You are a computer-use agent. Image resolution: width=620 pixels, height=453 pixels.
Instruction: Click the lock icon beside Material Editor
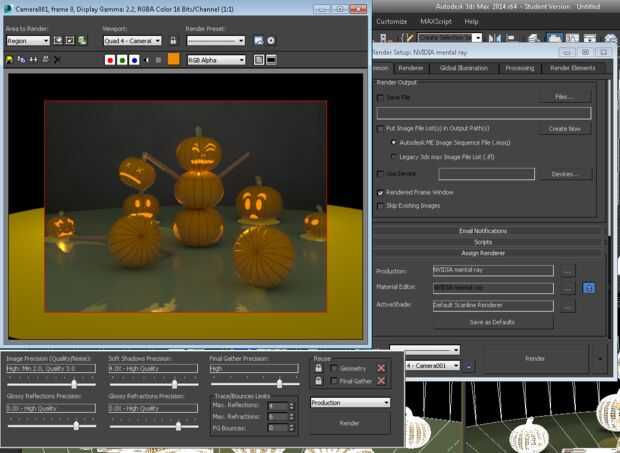pos(589,288)
